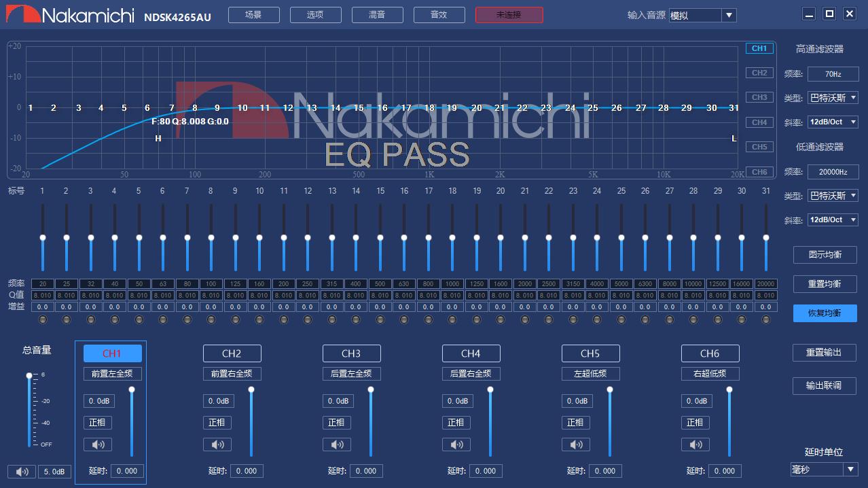
Task: Click the 输出联调 output link button
Action: click(x=824, y=385)
